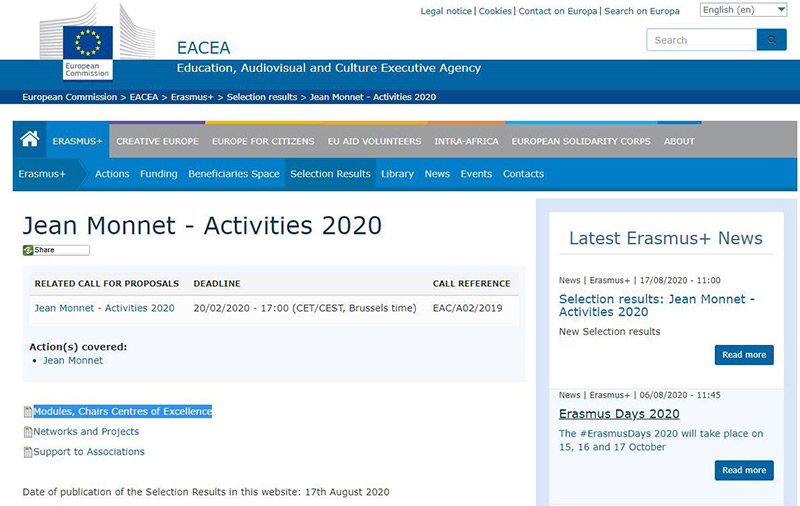Click the search magnifier button
This screenshot has height=506, width=800.
pos(771,40)
